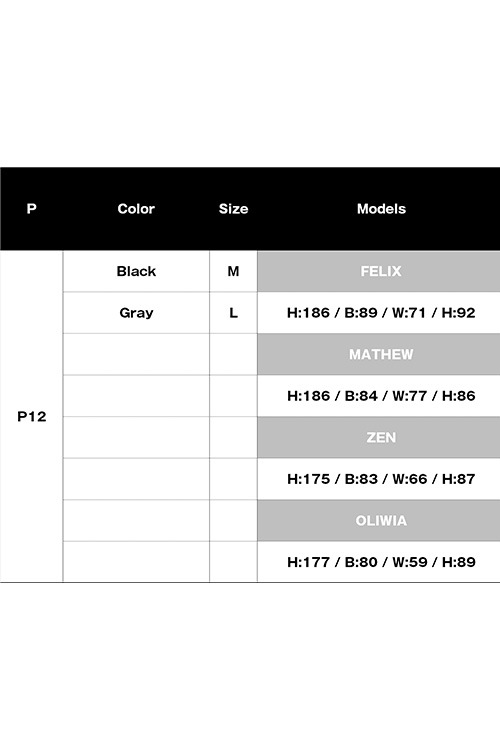Viewport: 500px width, 750px height.
Task: Click the empty color cell beside OLIWIA
Action: click(x=136, y=520)
